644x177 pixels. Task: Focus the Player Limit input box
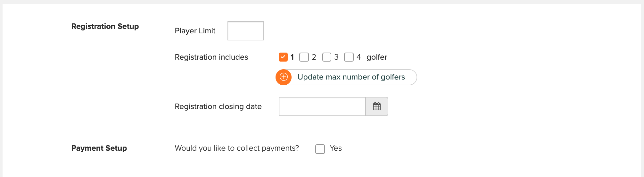[x=246, y=31]
